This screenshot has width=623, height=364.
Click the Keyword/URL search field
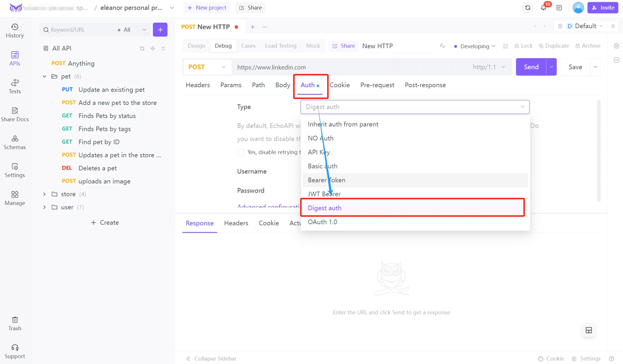80,30
